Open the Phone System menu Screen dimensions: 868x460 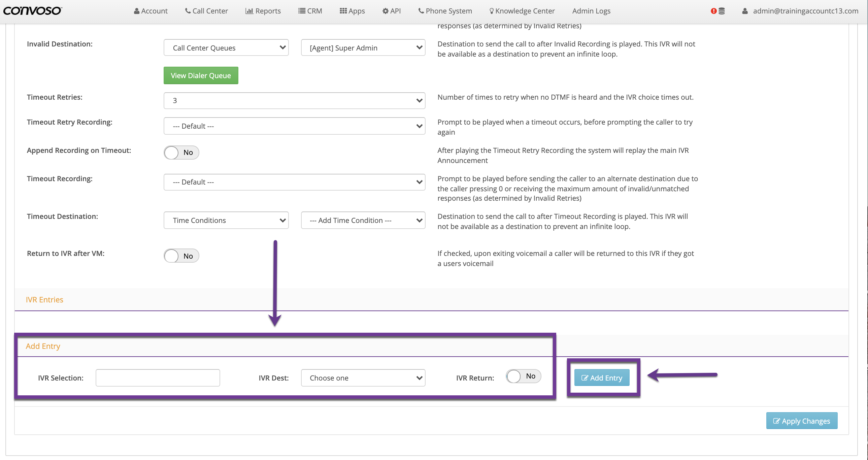click(x=445, y=11)
